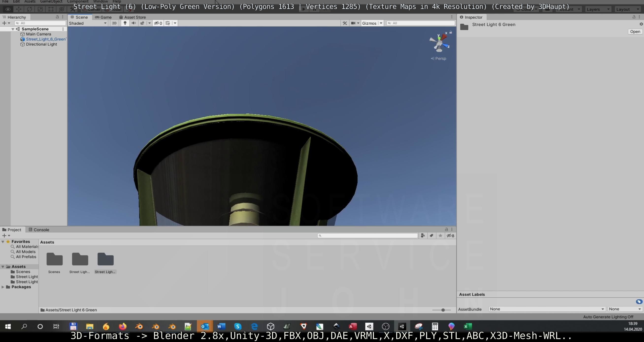Switch to the Asset Store tab
The width and height of the screenshot is (644, 342).
[x=132, y=17]
